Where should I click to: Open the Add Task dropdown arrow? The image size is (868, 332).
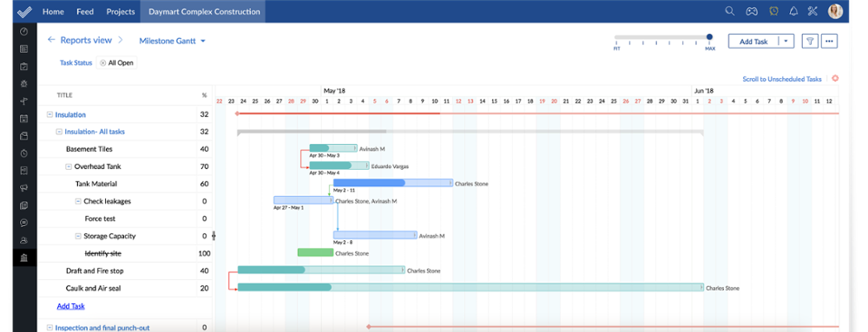pyautogui.click(x=786, y=41)
